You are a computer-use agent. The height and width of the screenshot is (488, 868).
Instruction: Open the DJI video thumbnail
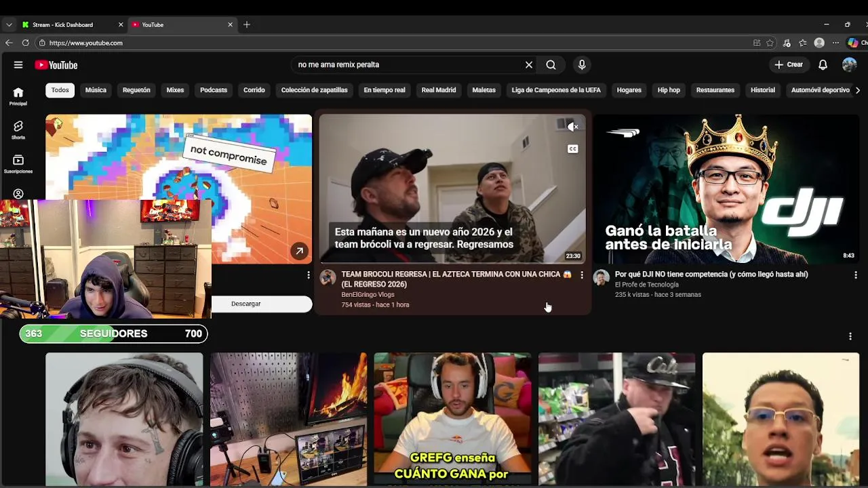click(726, 189)
